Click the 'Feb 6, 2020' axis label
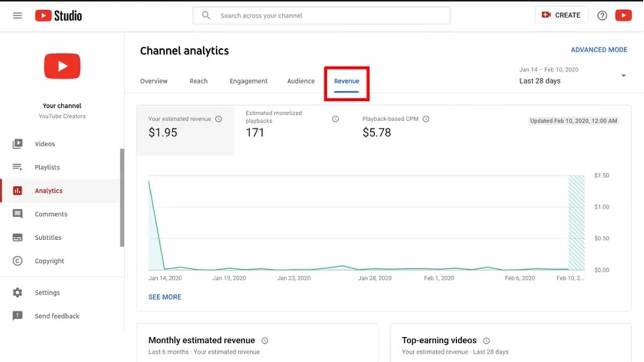Screen dimensions: 644x362 point(520,278)
